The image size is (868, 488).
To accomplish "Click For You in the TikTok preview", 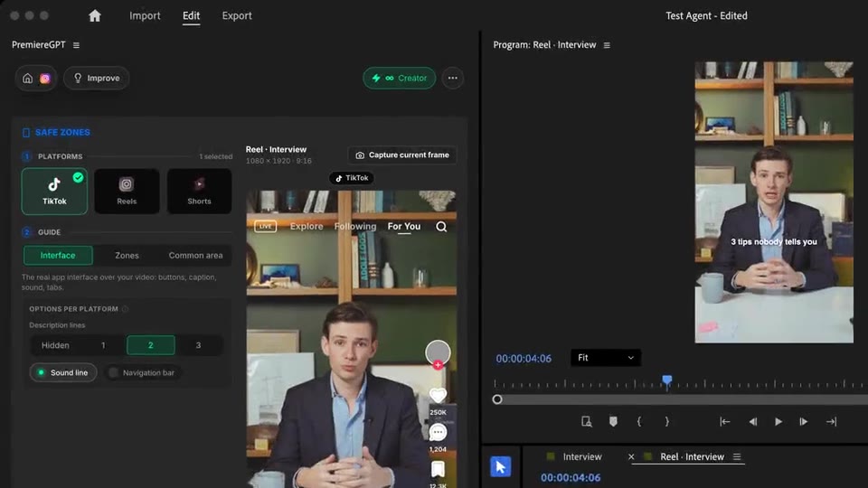I will click(x=403, y=226).
